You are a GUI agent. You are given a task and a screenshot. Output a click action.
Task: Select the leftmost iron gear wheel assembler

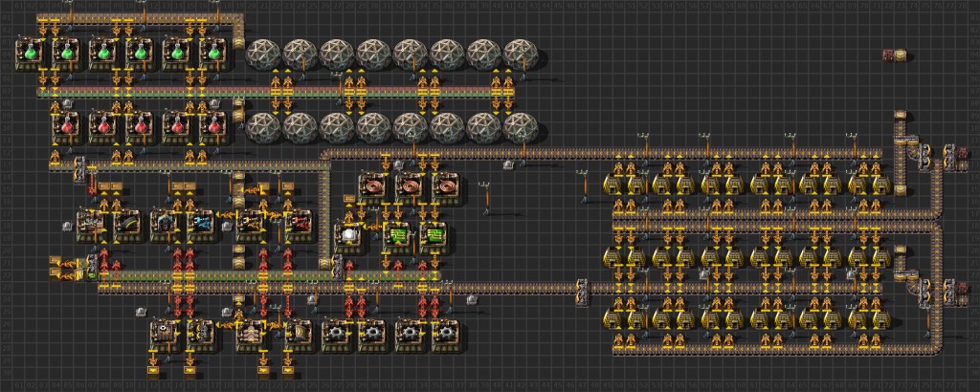point(336,336)
